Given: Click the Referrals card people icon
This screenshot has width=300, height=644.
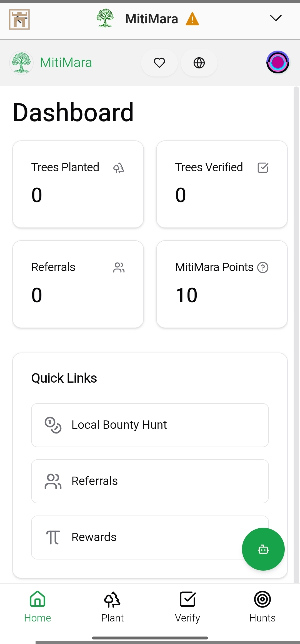Looking at the screenshot, I should [x=119, y=267].
